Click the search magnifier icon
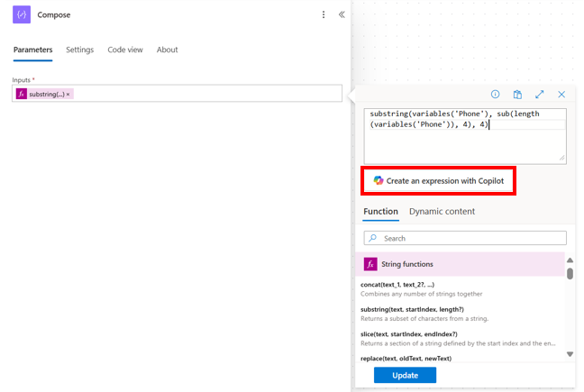Viewport: 584px width, 392px height. (x=372, y=238)
